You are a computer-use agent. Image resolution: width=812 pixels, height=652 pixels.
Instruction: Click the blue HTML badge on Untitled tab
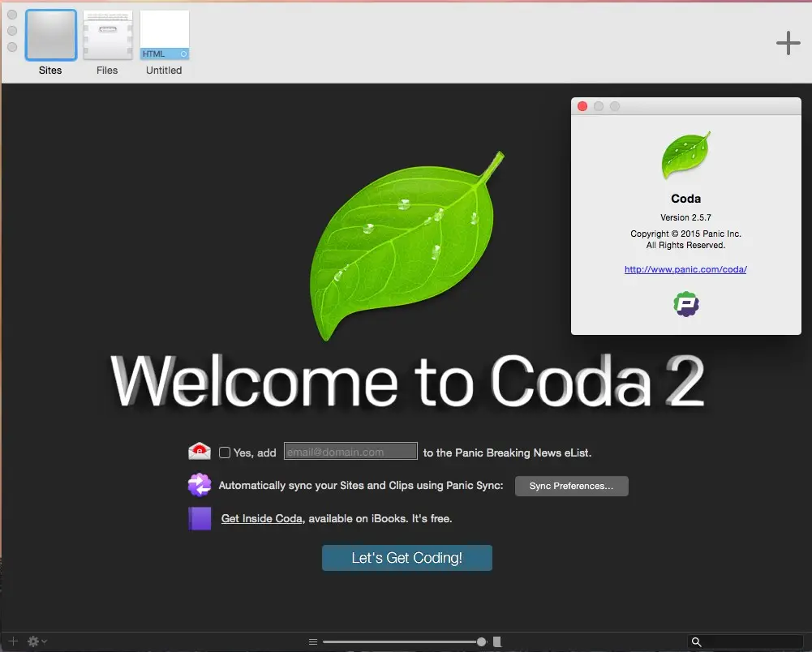pos(164,54)
